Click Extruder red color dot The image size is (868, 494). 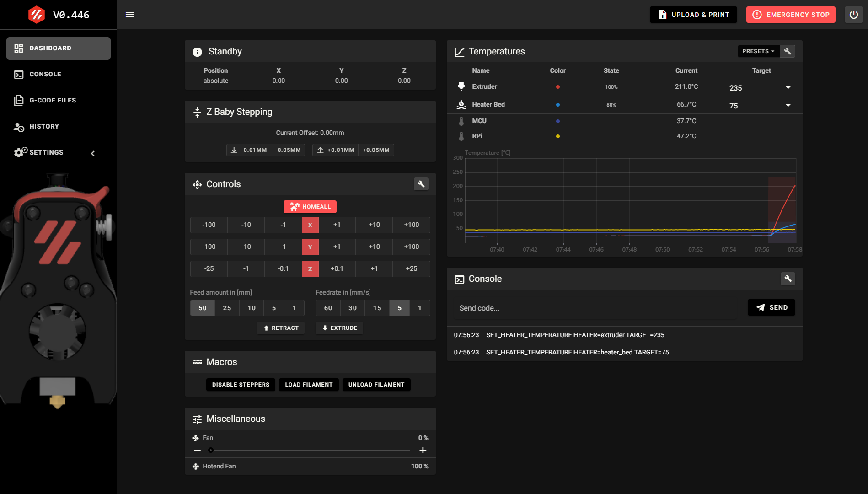557,87
